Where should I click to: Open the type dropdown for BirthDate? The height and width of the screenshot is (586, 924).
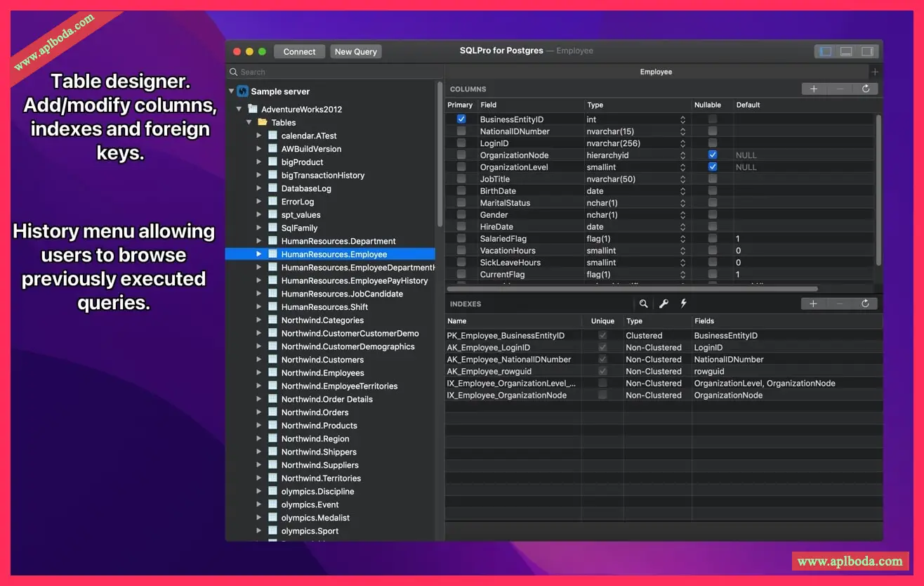tap(682, 191)
